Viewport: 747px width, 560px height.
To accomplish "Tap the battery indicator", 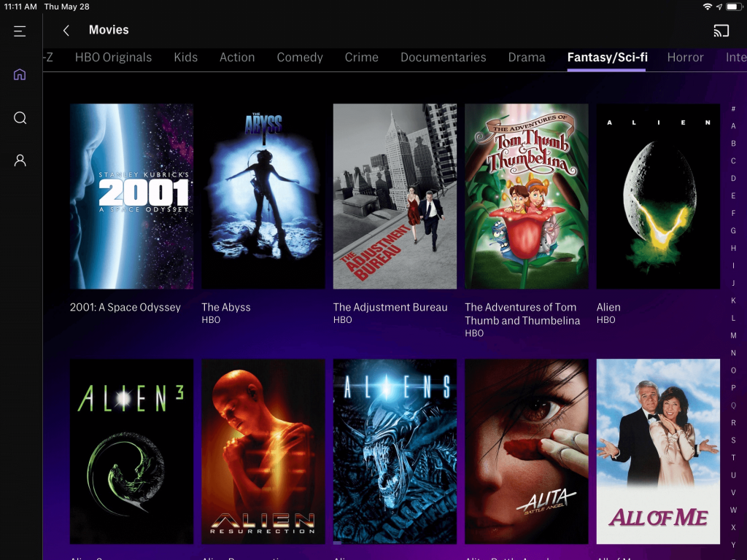I will click(x=734, y=7).
